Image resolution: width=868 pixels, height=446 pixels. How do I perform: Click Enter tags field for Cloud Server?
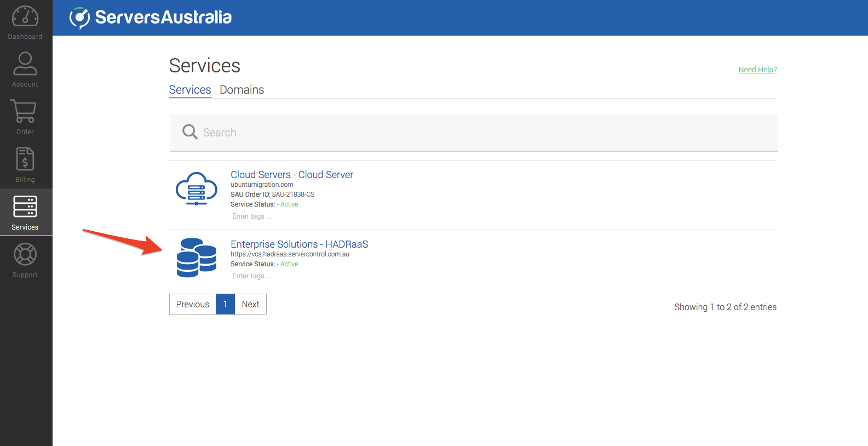252,216
